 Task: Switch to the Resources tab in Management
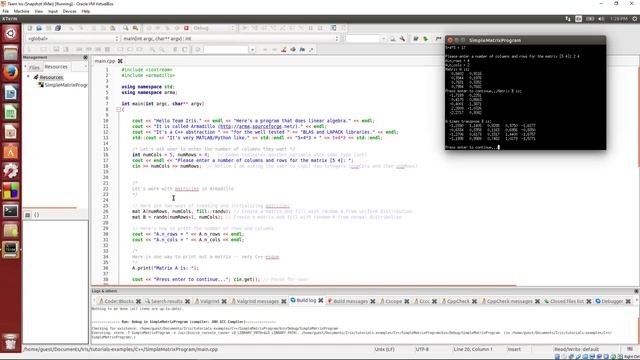pyautogui.click(x=56, y=67)
